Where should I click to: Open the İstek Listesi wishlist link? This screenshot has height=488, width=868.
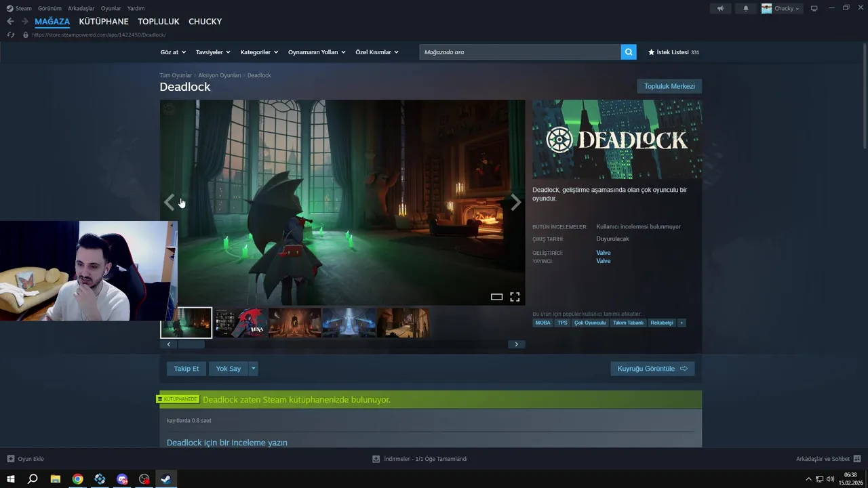673,52
